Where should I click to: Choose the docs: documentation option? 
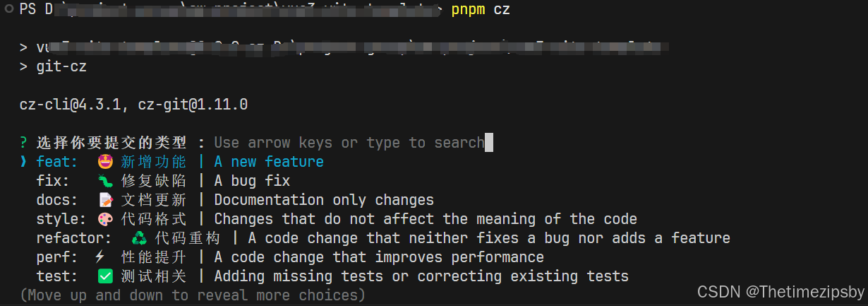235,200
